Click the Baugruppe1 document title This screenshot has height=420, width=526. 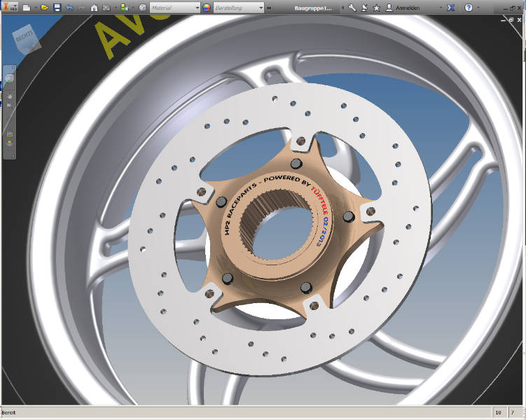[312, 8]
